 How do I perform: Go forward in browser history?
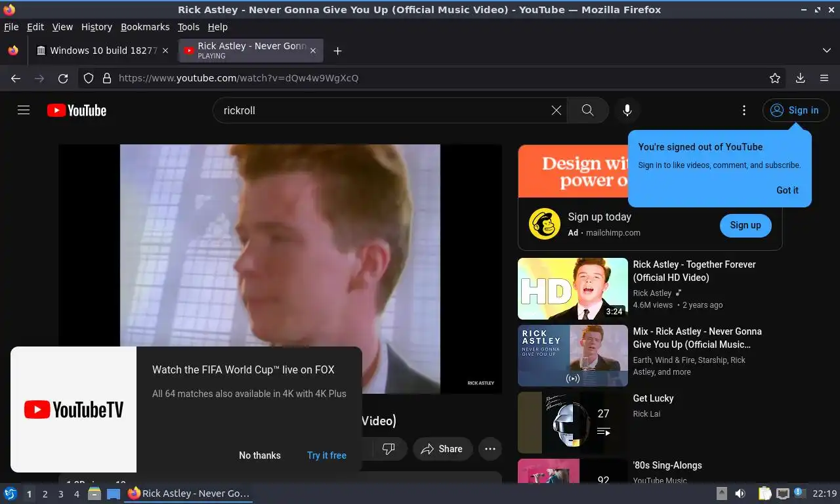coord(39,78)
